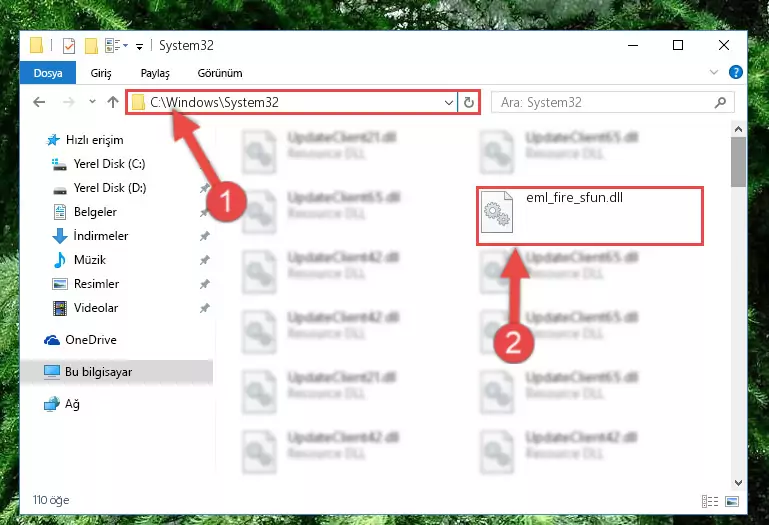Image resolution: width=769 pixels, height=525 pixels.
Task: Click the vertical scrollbar thumb
Action: click(738, 162)
